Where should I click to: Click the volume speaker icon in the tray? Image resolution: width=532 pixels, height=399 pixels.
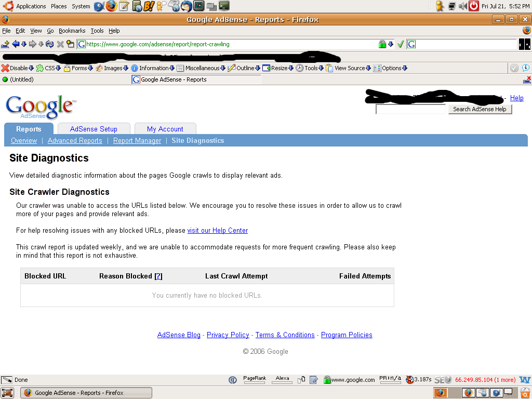point(462,6)
